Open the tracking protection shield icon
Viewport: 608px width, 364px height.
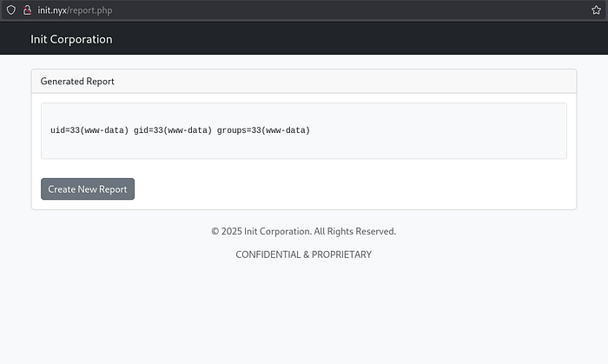(10, 10)
